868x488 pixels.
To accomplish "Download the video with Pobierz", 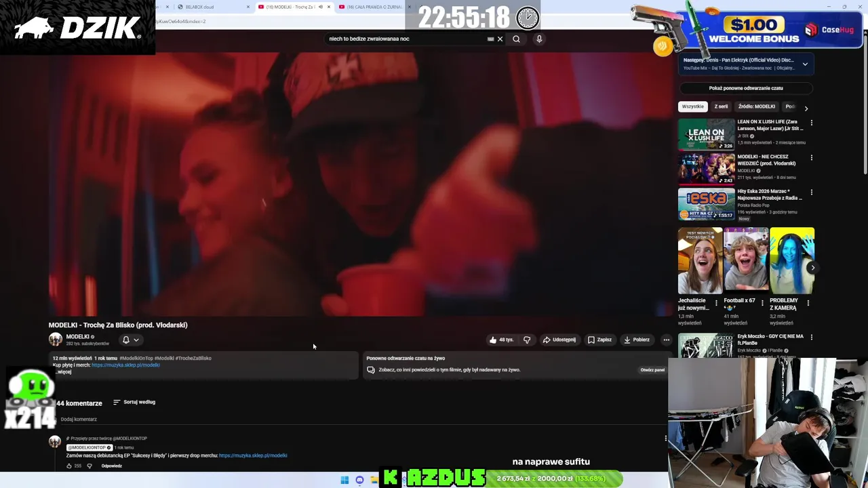I will point(637,340).
